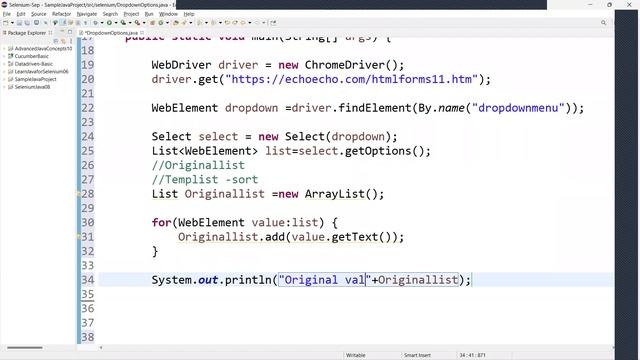Click Writable in status bar
This screenshot has height=360, width=640.
click(x=356, y=355)
